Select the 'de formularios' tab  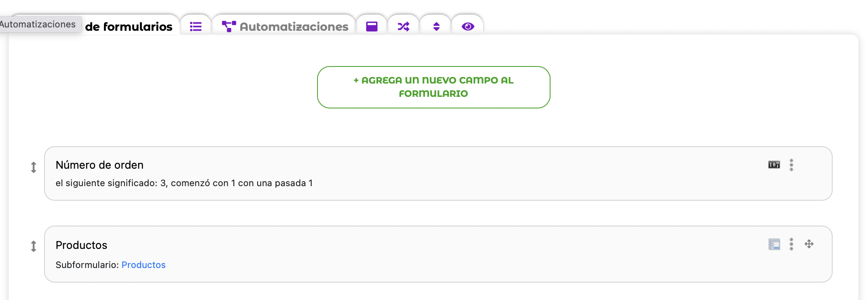tap(129, 27)
